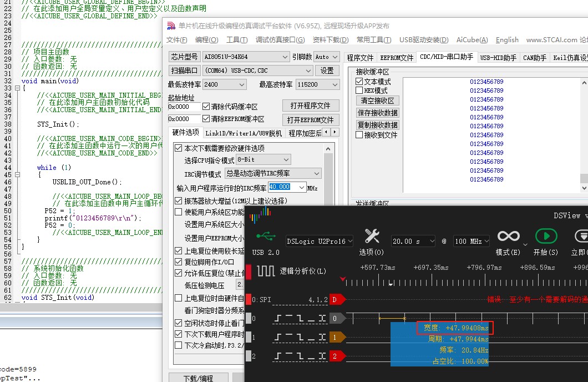Screen dimensions: 588x382
Task: Switch to EEPROM文件 tab
Action: tap(397, 58)
